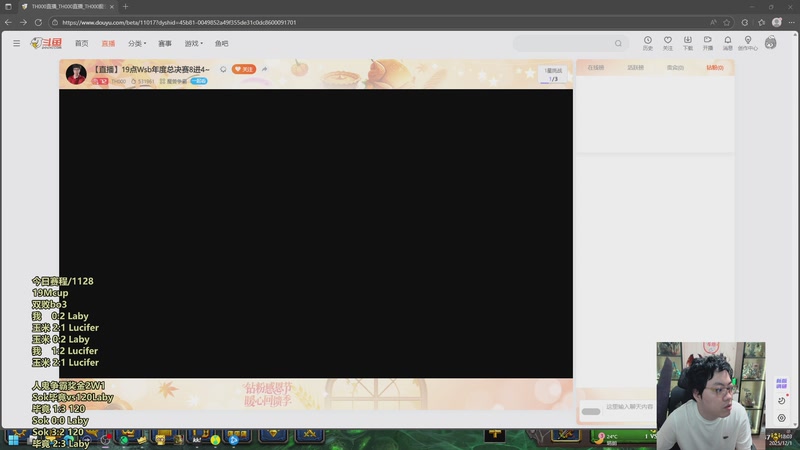The image size is (800, 450).
Task: Go back in browser
Action: pos(8,22)
